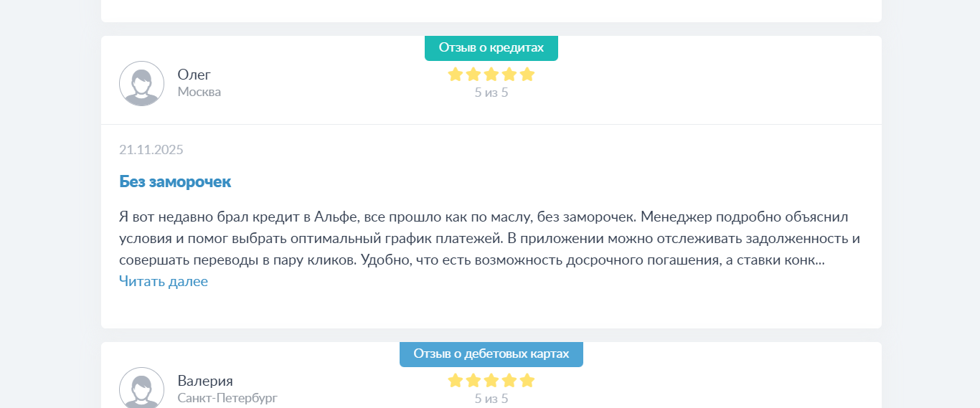
Task: Click city label Санкт-Петербург
Action: tap(227, 398)
